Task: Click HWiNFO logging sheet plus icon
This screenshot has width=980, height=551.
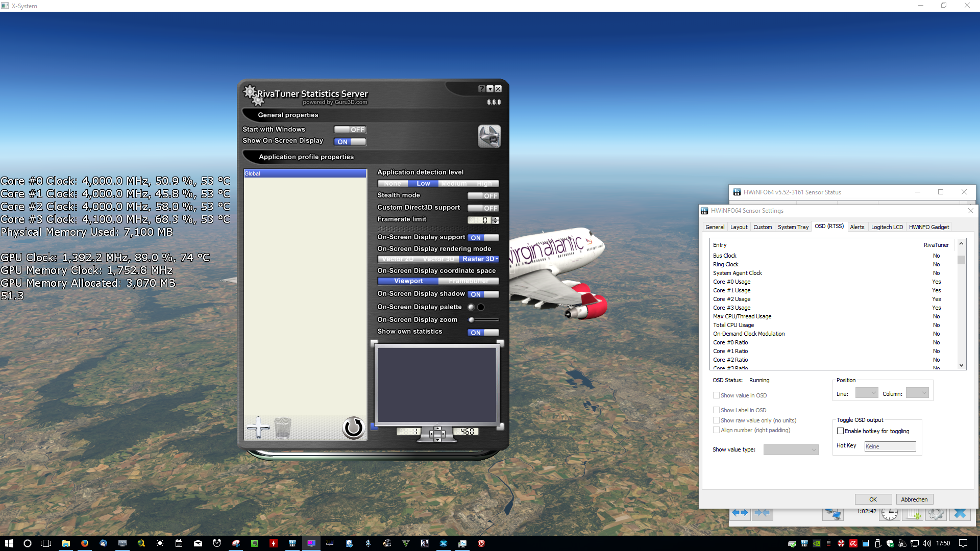Action: pyautogui.click(x=913, y=514)
